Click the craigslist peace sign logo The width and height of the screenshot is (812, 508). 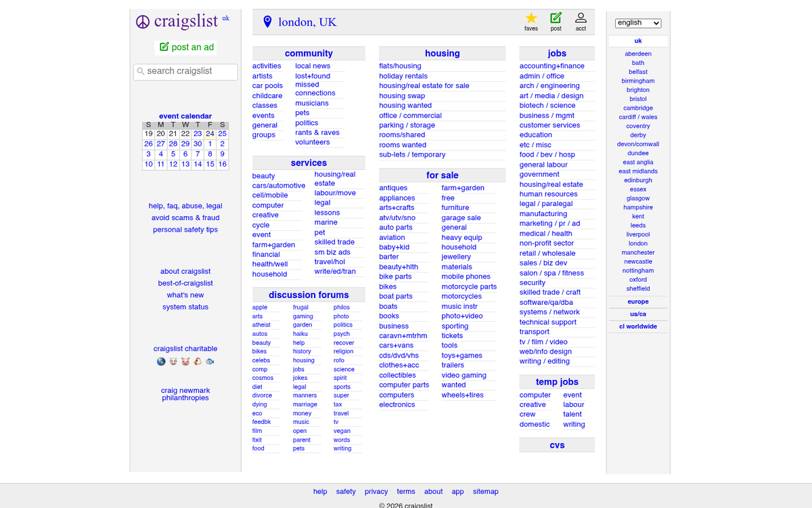click(142, 21)
